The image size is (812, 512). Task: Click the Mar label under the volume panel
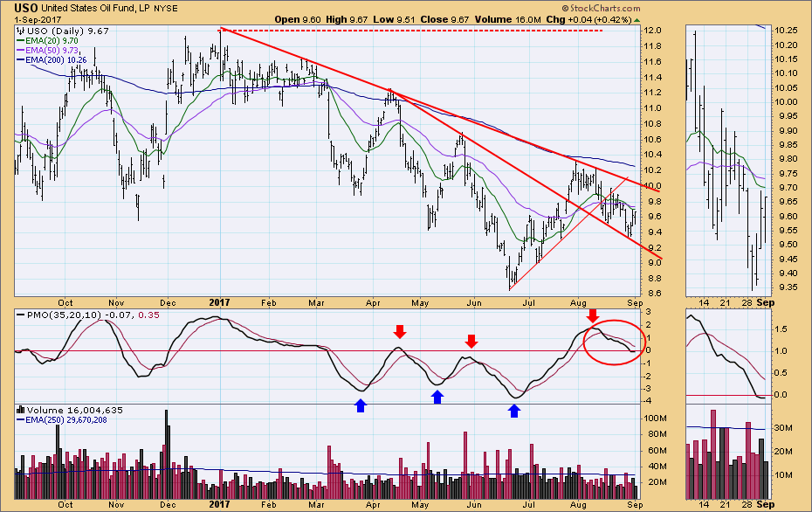[x=316, y=504]
